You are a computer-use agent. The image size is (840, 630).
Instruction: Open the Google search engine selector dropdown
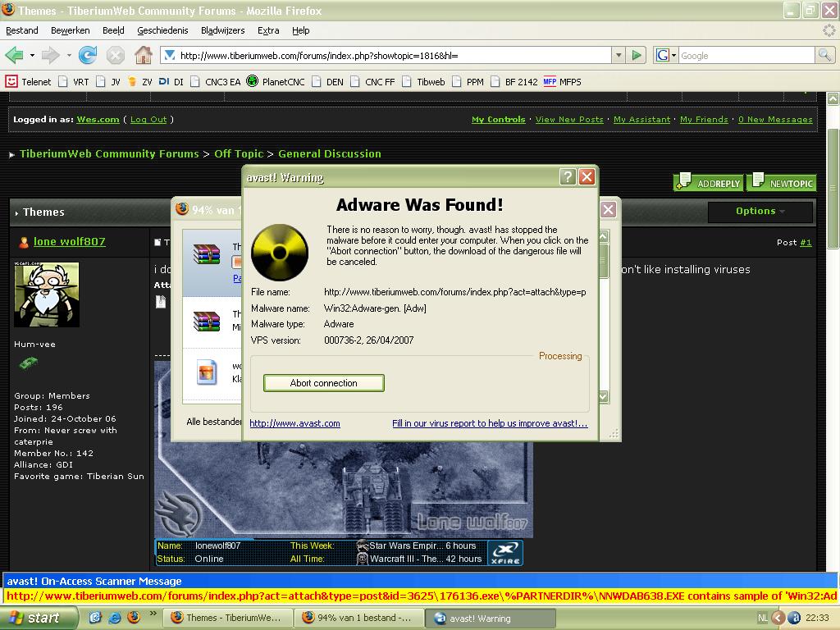click(665, 55)
